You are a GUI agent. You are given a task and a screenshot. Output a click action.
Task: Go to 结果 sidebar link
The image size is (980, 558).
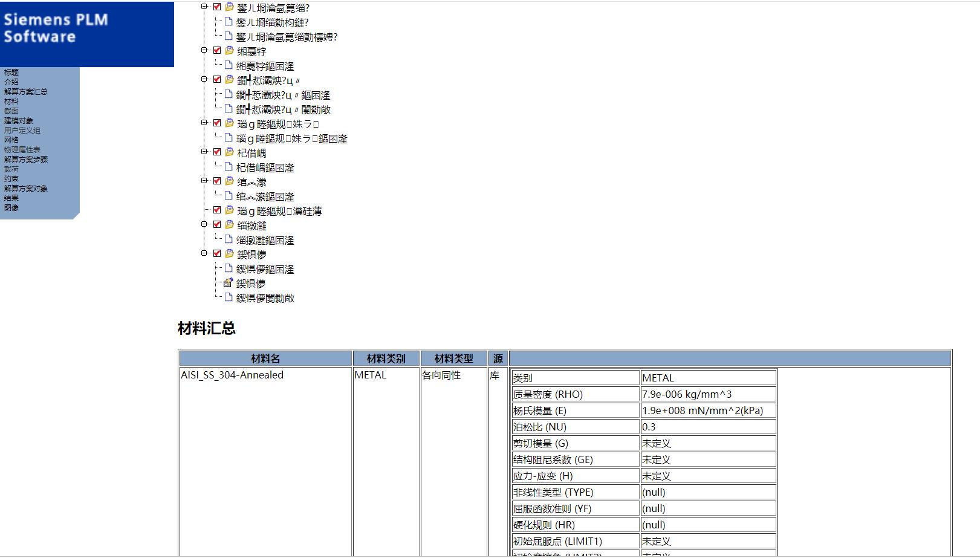pos(11,198)
